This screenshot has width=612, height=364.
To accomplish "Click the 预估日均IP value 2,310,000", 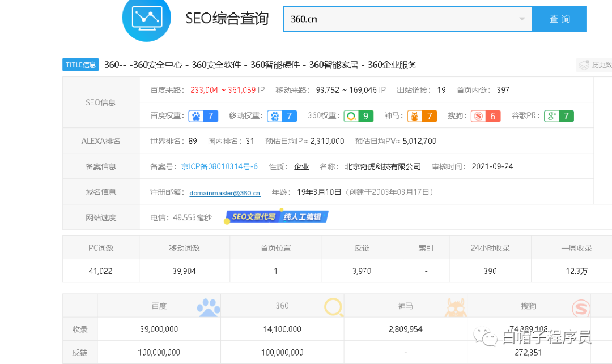I will click(327, 141).
